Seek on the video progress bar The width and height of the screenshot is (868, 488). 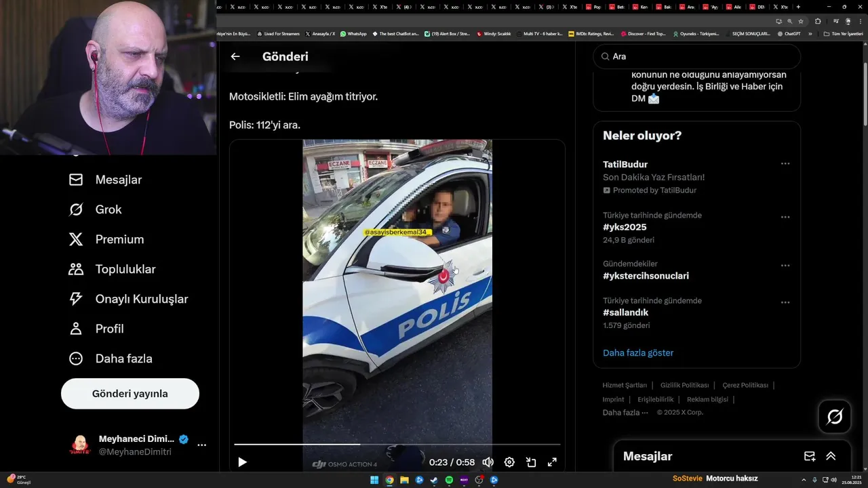click(397, 445)
